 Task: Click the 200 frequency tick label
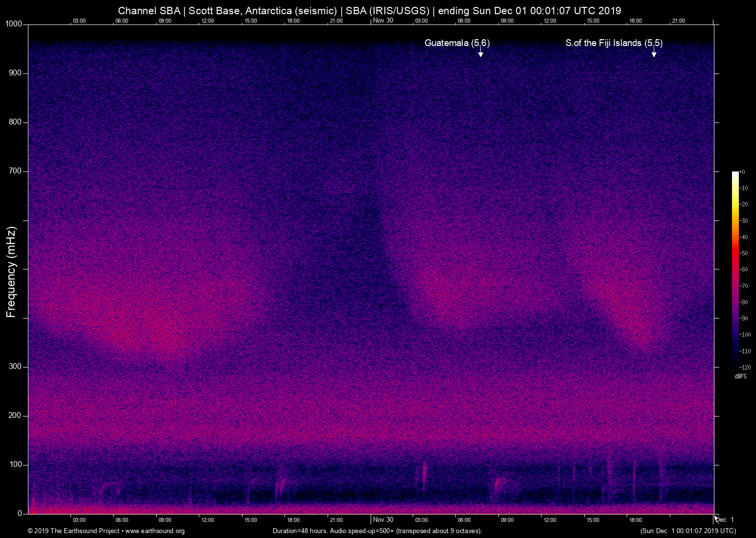(15, 416)
